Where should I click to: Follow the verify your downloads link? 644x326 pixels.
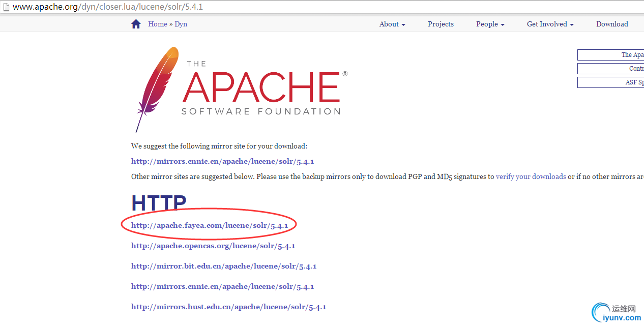click(531, 176)
